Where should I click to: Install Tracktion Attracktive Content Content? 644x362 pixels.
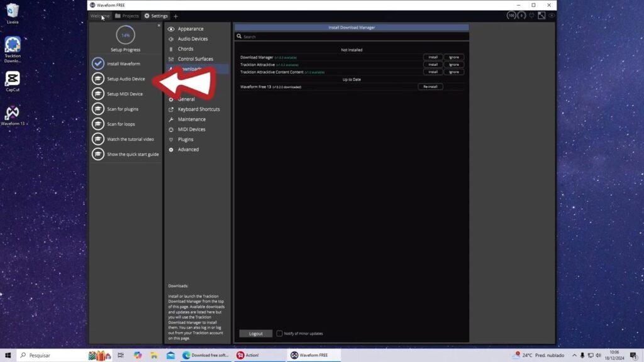pos(433,72)
